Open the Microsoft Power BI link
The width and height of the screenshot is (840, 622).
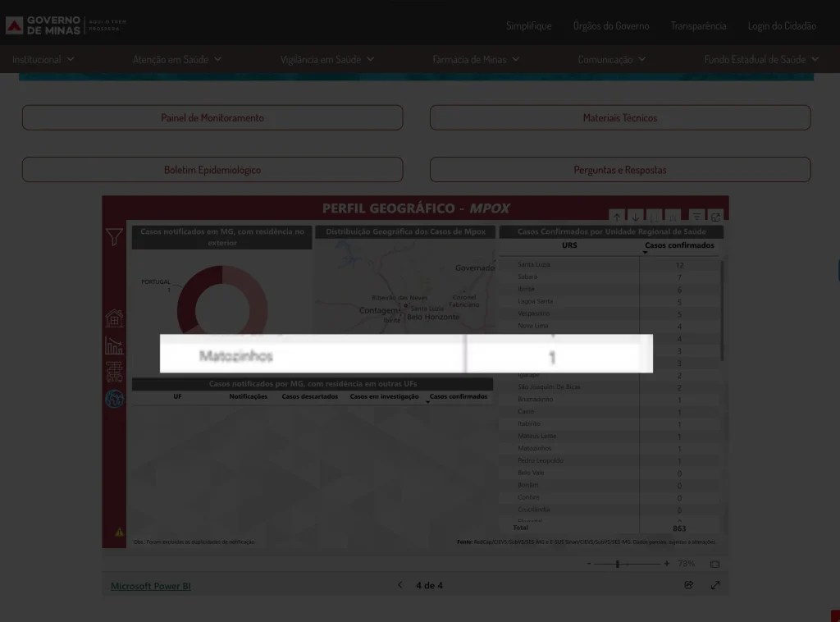coord(151,586)
